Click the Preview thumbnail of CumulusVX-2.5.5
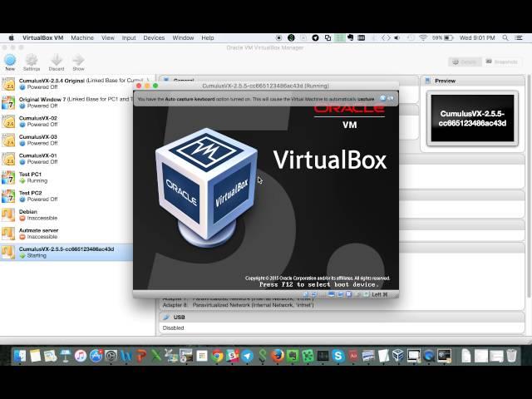 tap(472, 118)
